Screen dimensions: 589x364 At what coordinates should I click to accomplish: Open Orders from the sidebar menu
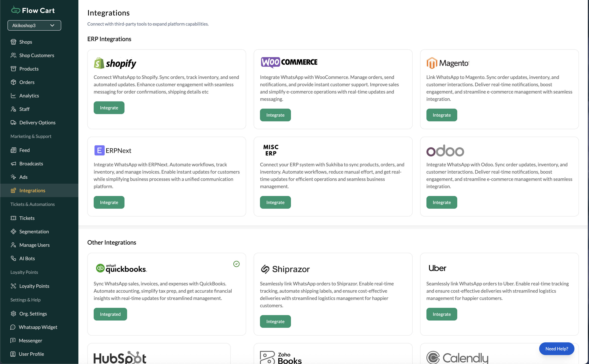(x=27, y=82)
